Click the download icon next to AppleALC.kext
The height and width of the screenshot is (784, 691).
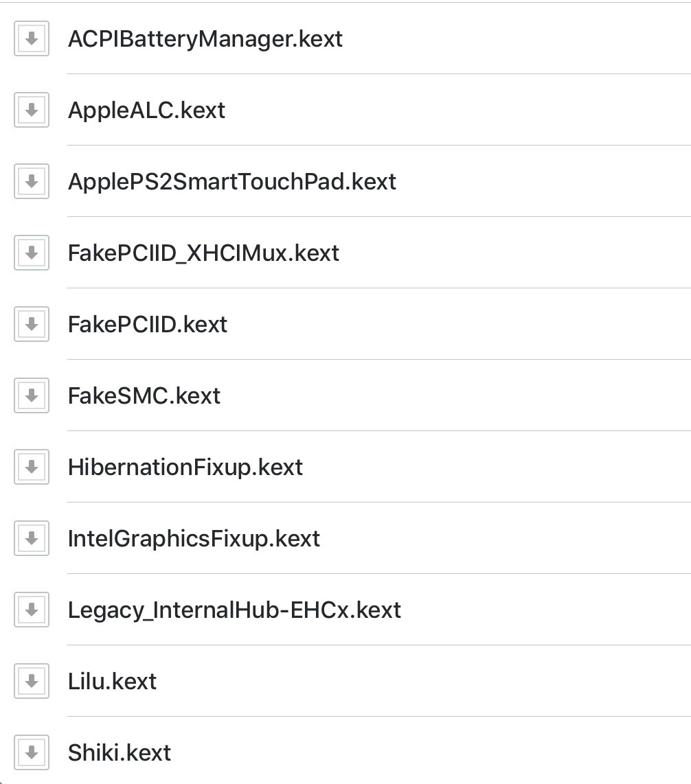[31, 111]
